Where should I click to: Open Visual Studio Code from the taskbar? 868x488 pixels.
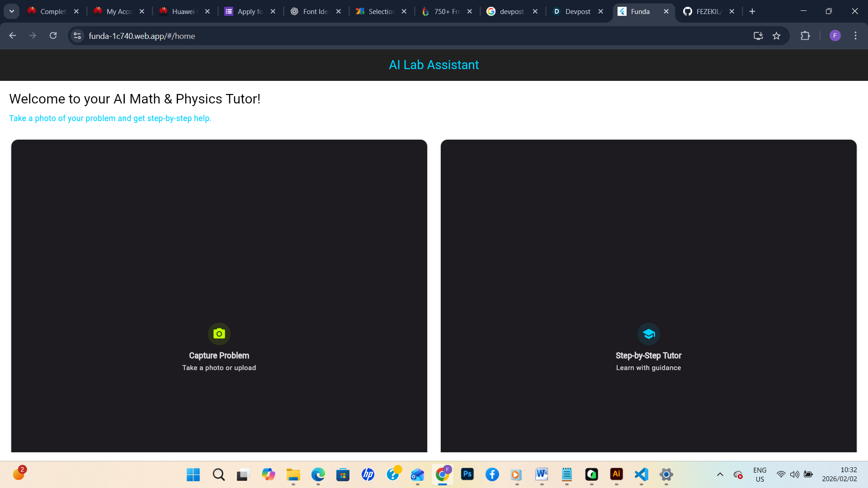(x=641, y=474)
